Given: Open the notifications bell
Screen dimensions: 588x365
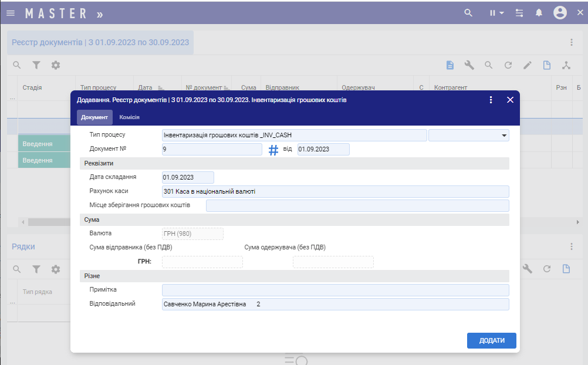Looking at the screenshot, I should point(539,13).
